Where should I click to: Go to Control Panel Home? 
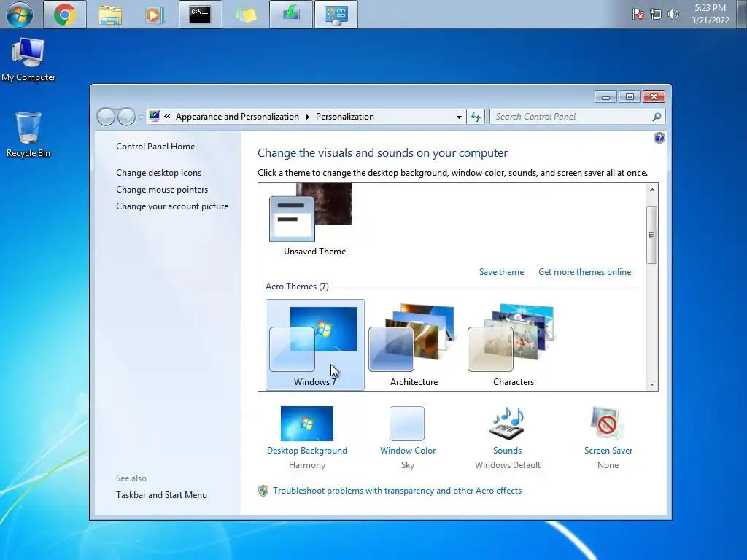click(155, 146)
